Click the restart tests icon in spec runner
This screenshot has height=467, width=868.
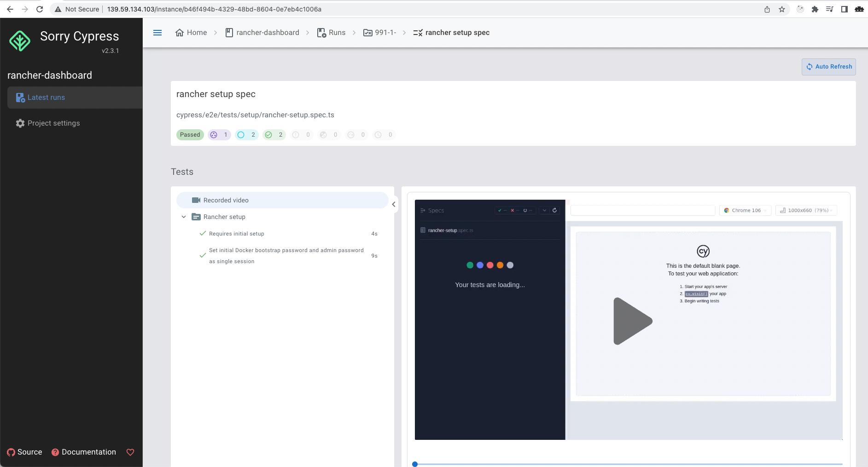coord(555,210)
